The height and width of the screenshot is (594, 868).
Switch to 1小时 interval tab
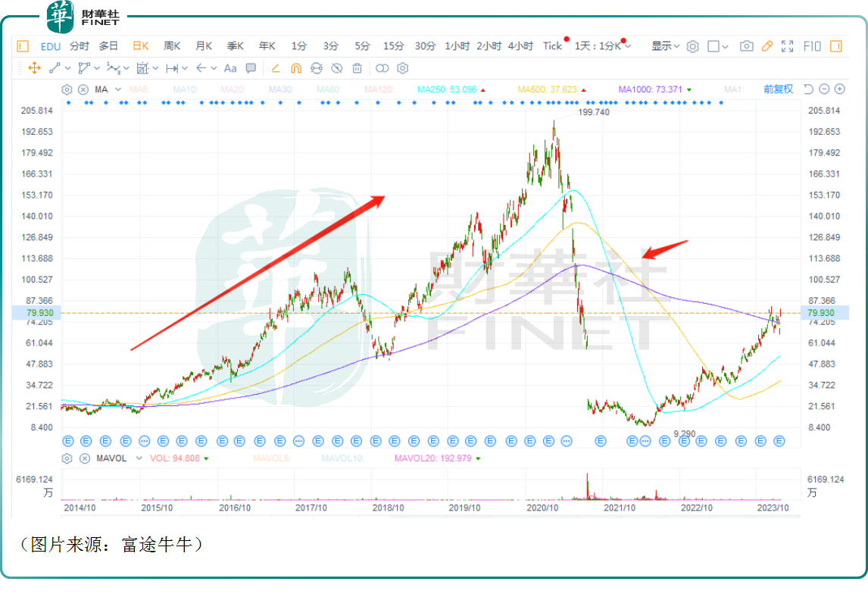(457, 46)
